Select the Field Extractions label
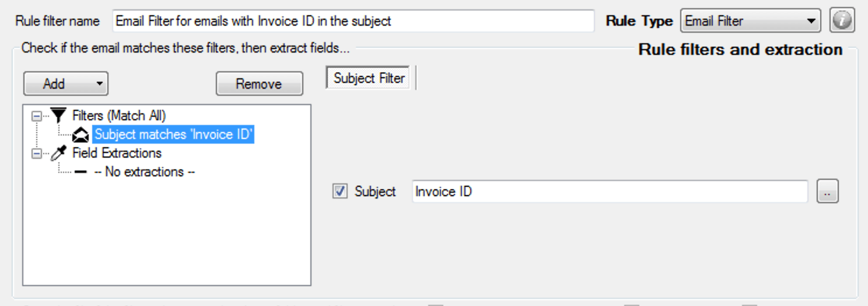868x306 pixels. [x=117, y=154]
